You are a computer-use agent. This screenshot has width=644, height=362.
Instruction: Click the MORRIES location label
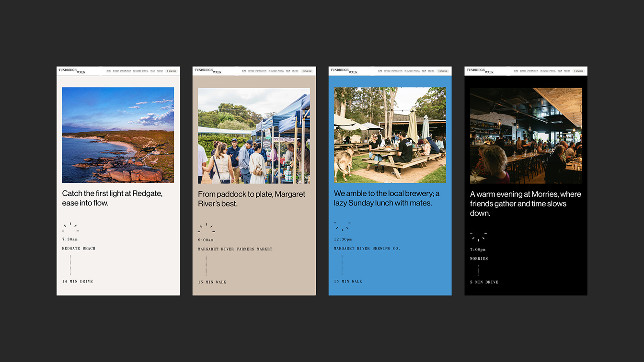[x=479, y=259]
